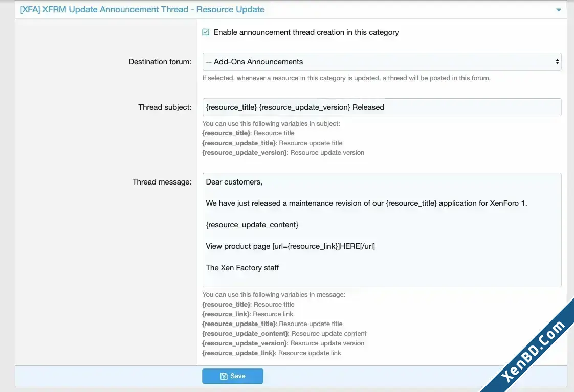Click '{resource_update_content}' line inside the message box
The width and height of the screenshot is (574, 392).
coord(252,225)
